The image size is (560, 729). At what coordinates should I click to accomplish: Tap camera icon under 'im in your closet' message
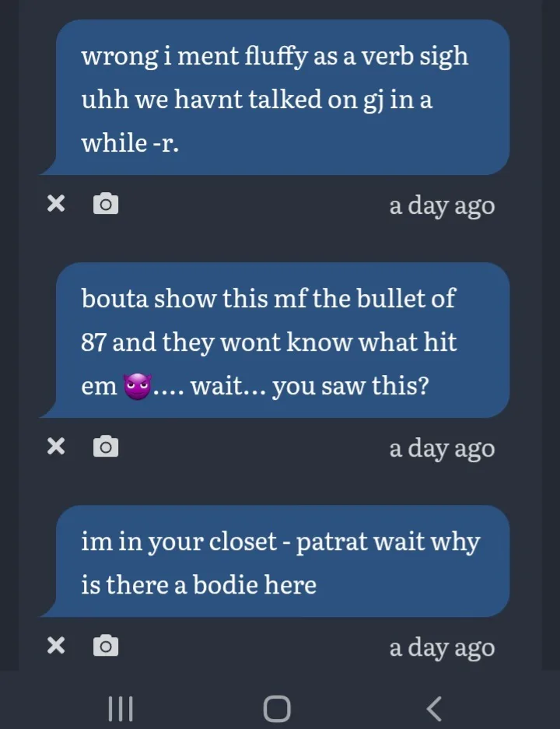tap(106, 645)
